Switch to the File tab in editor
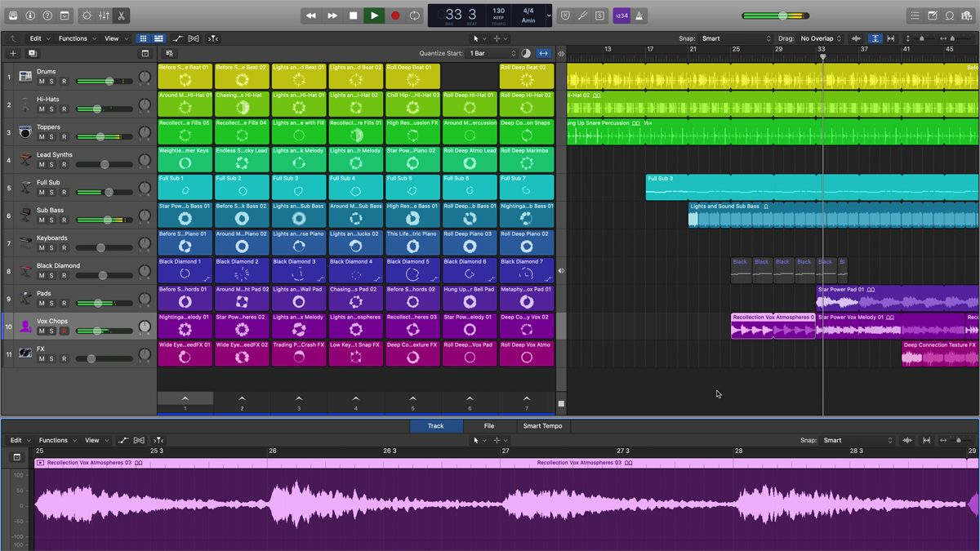Image resolution: width=980 pixels, height=551 pixels. (x=488, y=426)
